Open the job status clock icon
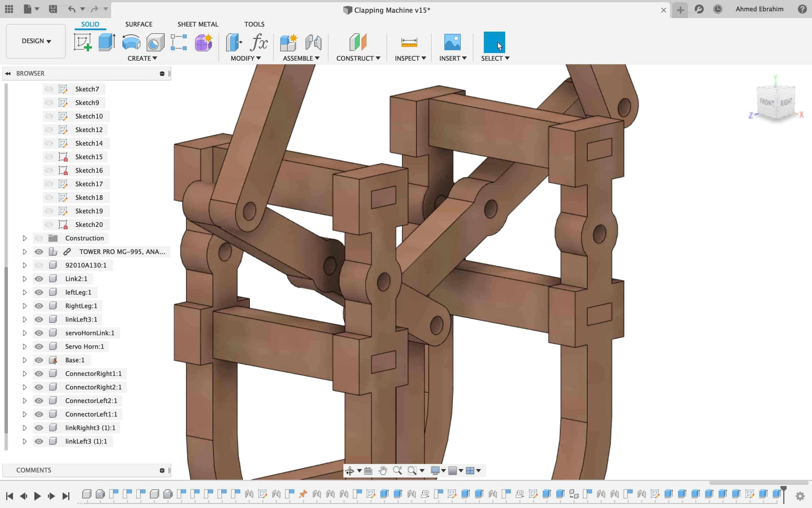812x508 pixels. (717, 9)
